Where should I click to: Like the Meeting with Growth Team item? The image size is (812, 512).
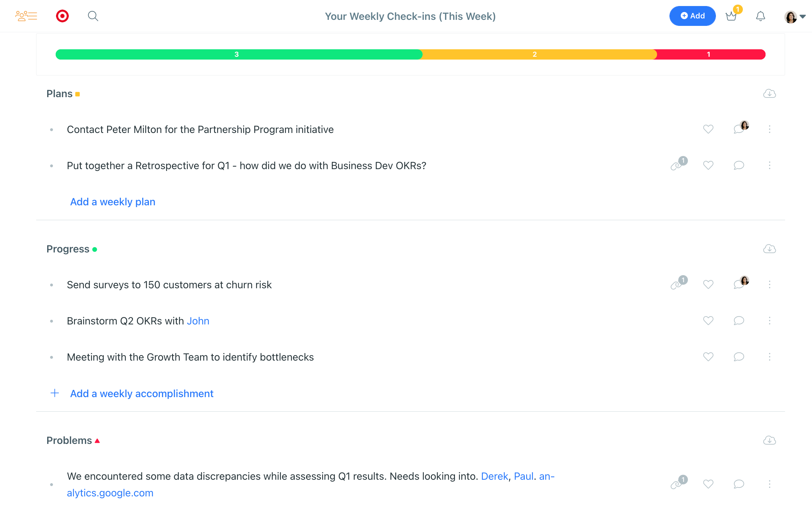[x=708, y=357]
